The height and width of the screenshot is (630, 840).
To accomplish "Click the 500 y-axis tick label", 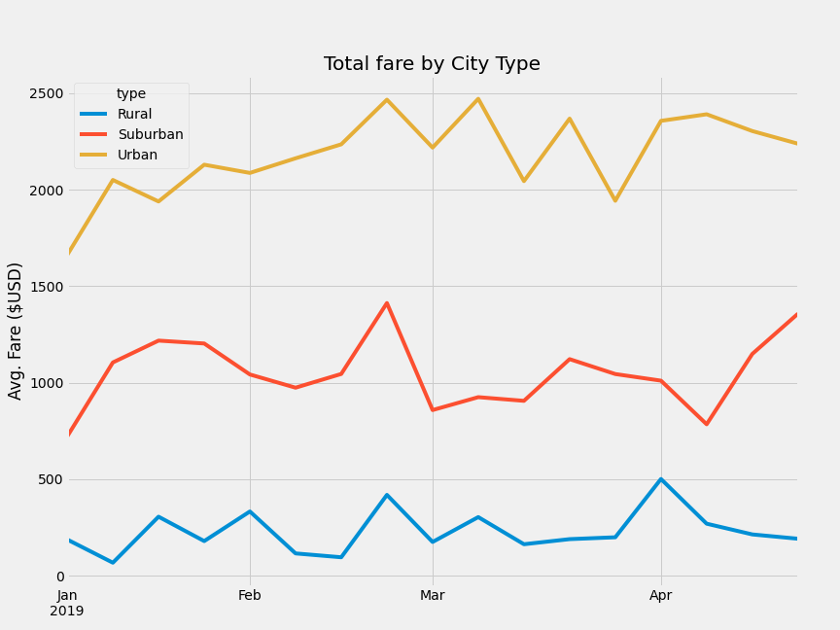I will [x=51, y=479].
